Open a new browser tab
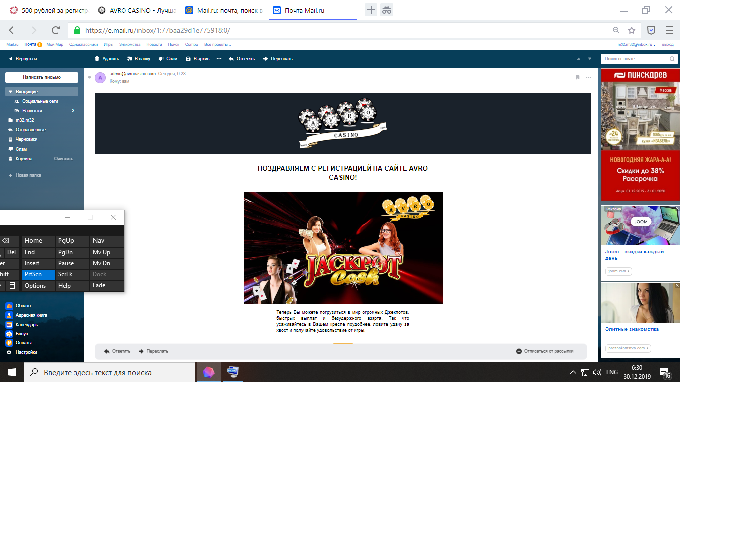 pyautogui.click(x=371, y=10)
